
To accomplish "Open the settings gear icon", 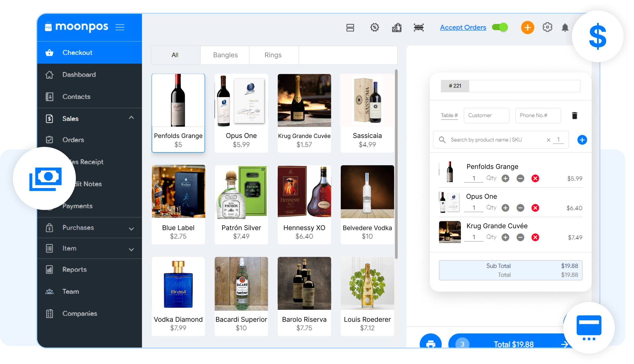I will (547, 27).
